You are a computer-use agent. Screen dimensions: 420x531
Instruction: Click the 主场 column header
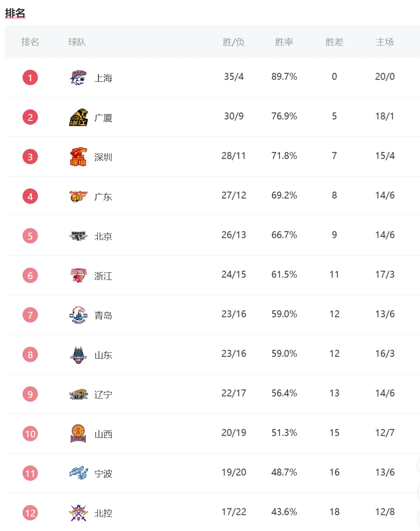click(x=385, y=42)
